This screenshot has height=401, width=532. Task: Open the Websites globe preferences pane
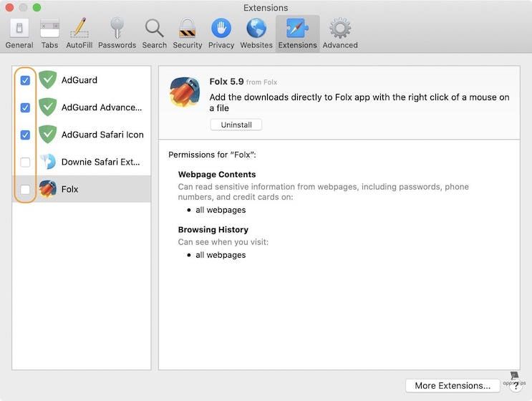coord(256,33)
